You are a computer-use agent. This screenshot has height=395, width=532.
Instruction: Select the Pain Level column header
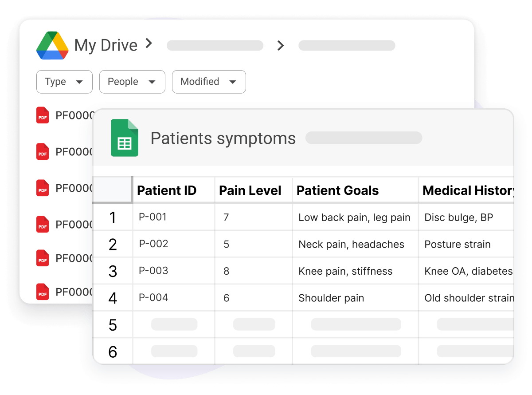tap(250, 190)
